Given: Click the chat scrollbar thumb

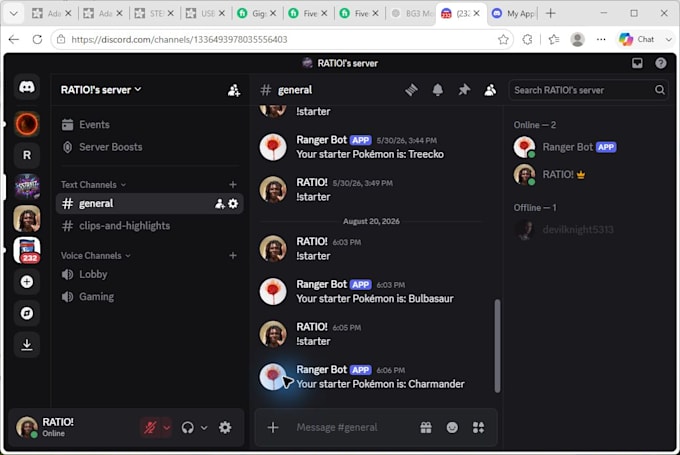Looking at the screenshot, I should coord(497,346).
